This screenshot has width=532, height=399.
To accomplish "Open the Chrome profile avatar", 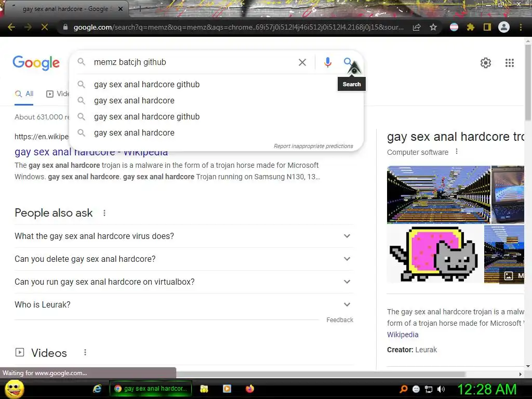I will [x=504, y=27].
